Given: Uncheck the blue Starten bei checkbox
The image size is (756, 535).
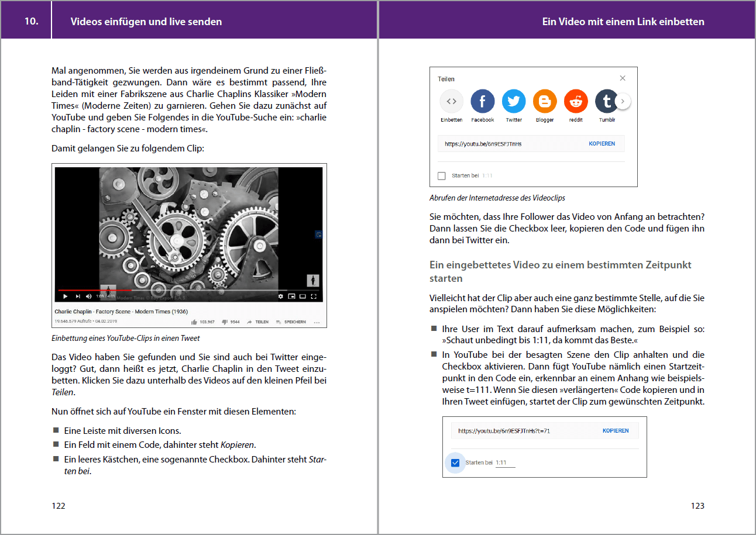Looking at the screenshot, I should pos(455,463).
